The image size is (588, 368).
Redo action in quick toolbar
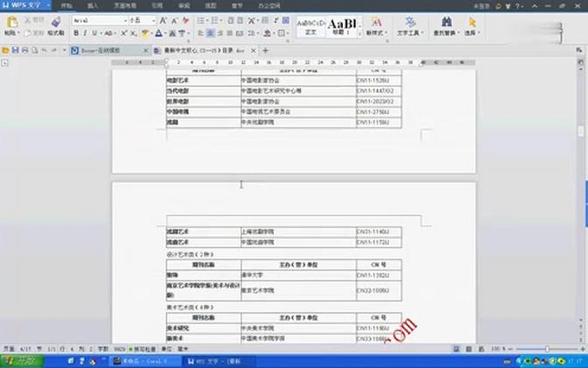click(x=54, y=50)
